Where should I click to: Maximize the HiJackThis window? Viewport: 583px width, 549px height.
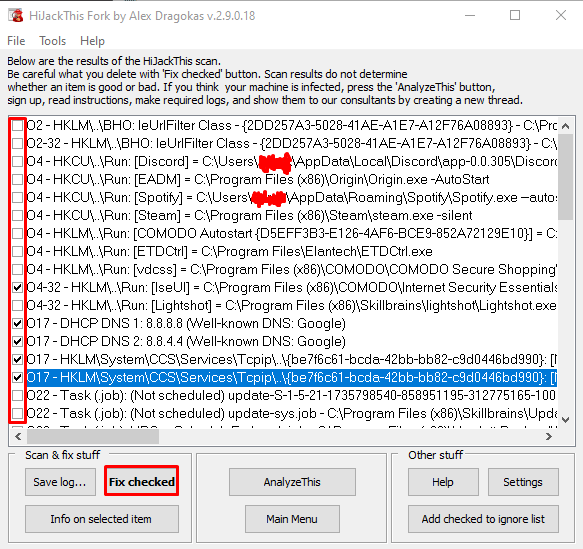515,16
